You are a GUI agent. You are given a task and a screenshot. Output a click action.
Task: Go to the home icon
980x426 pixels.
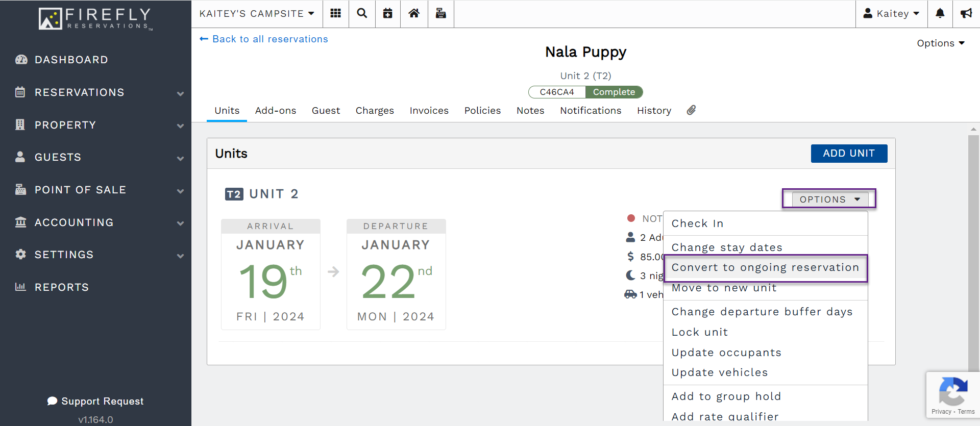coord(414,14)
